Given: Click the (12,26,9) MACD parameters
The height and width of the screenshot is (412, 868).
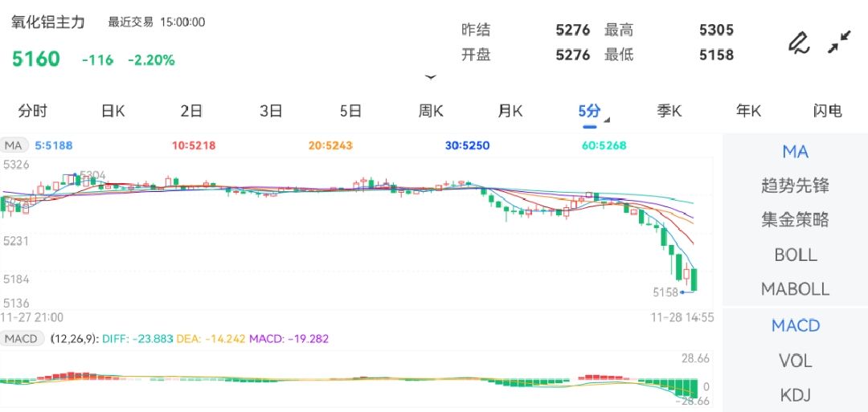Looking at the screenshot, I should 75,338.
